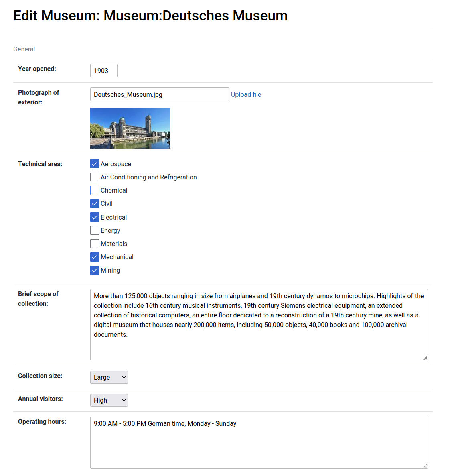Grab the scope of collection resize handle
This screenshot has width=450, height=476.
coord(425,358)
